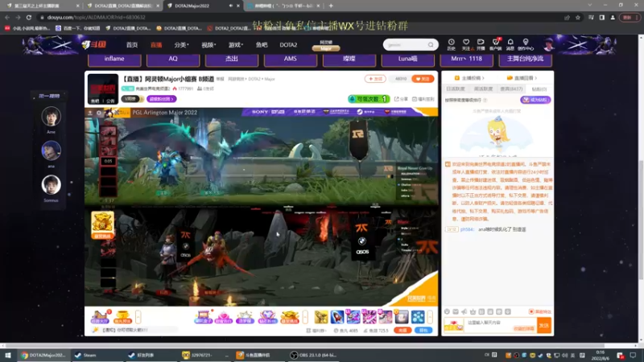Click the purple Become Diamond Fan button

click(535, 100)
